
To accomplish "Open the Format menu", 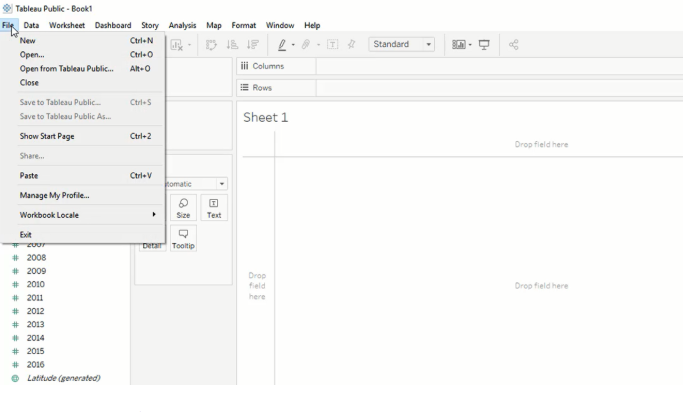I will pyautogui.click(x=244, y=25).
